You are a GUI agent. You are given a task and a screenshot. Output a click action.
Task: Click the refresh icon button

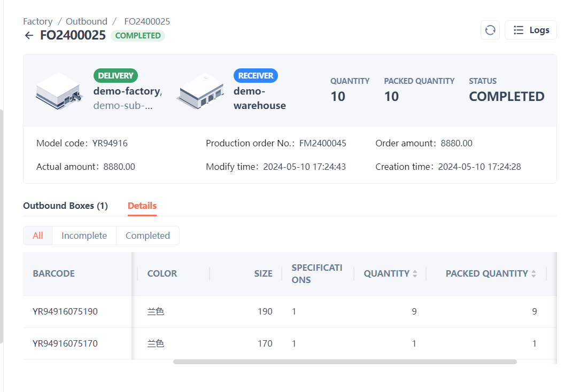(490, 30)
